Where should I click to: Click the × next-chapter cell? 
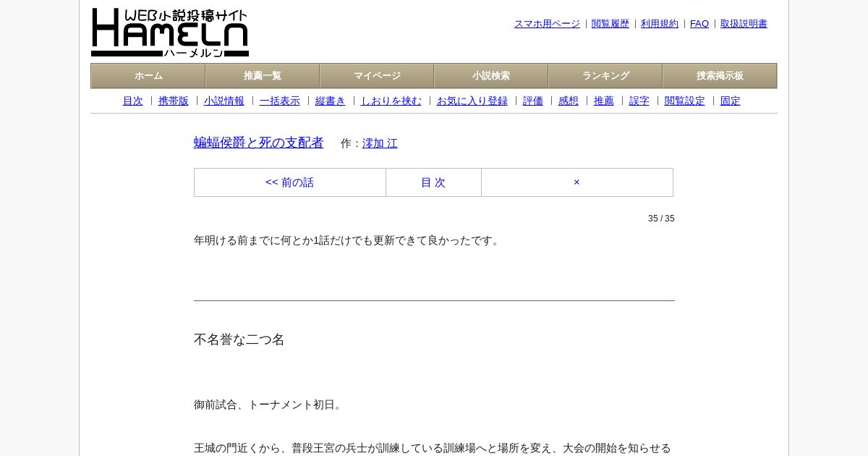point(577,182)
